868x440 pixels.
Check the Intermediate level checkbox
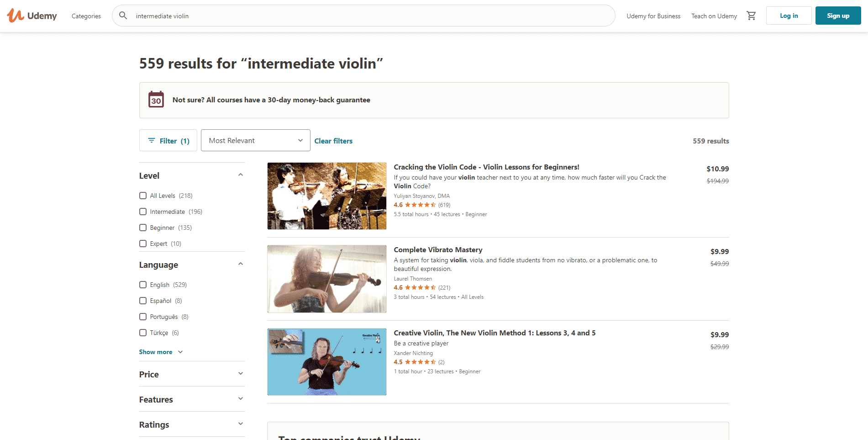coord(143,212)
